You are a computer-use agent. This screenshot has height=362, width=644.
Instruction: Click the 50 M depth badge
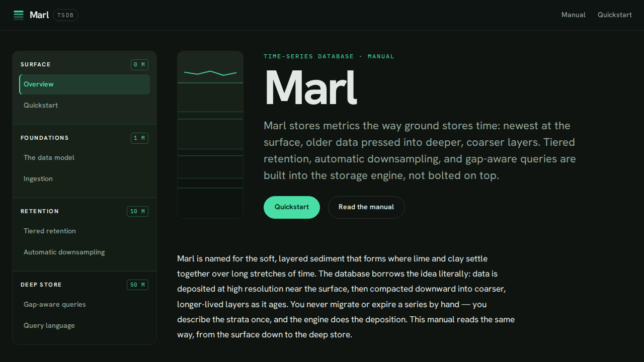pos(137,285)
